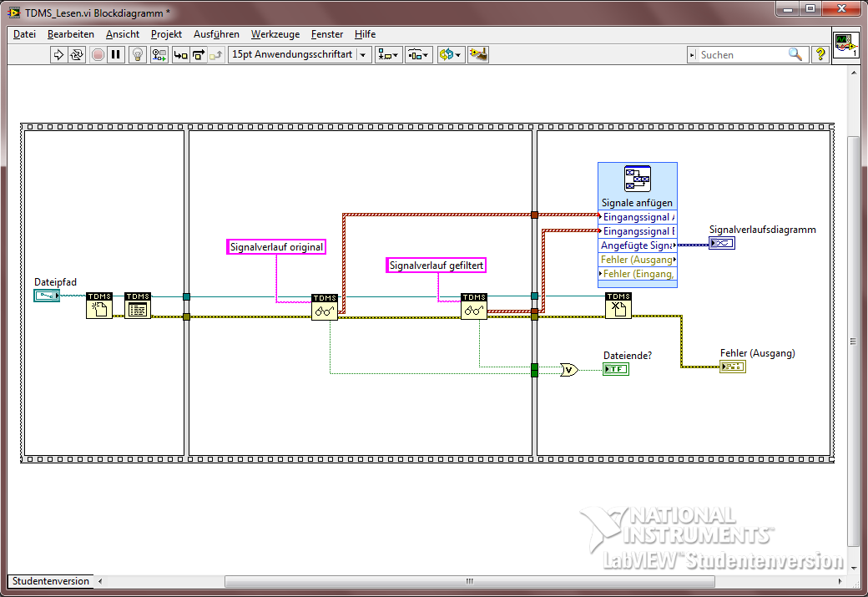Click into the Suchen search field
868x597 pixels.
[x=742, y=54]
